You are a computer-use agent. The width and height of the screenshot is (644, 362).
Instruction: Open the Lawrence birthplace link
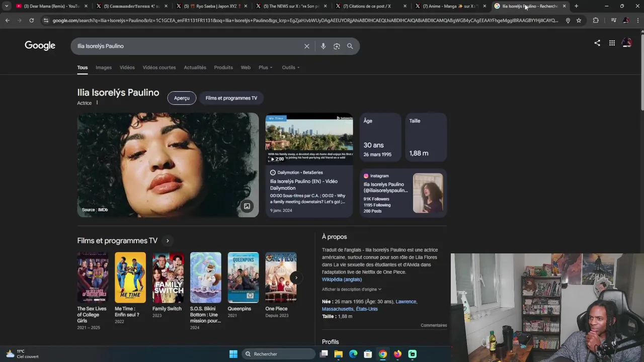406,302
